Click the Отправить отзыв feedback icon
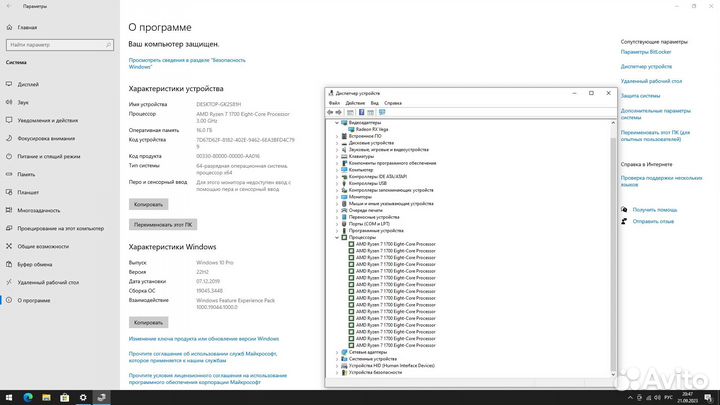The image size is (720, 405). pos(624,221)
